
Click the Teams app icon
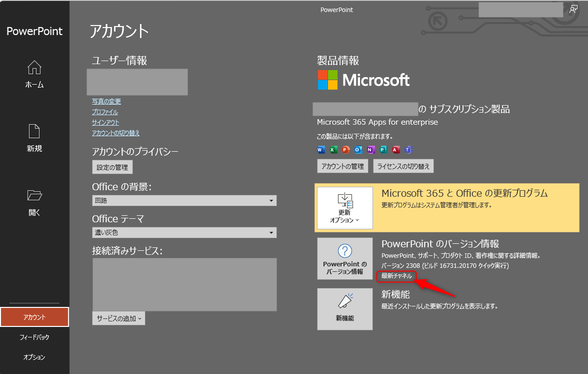pos(408,150)
